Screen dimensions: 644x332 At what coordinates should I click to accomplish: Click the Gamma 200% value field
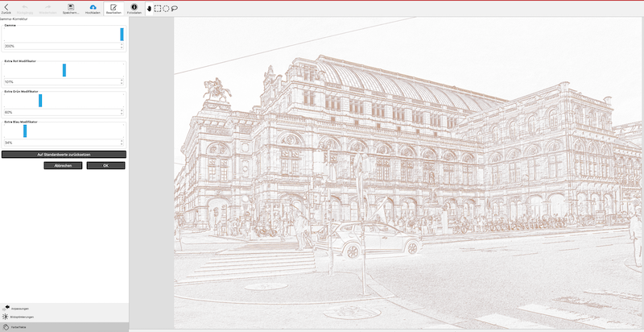click(62, 47)
